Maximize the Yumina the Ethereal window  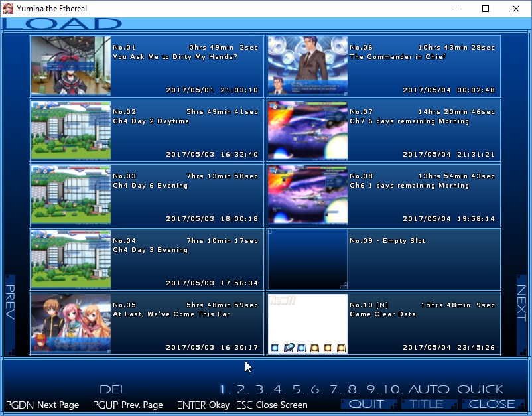(486, 9)
